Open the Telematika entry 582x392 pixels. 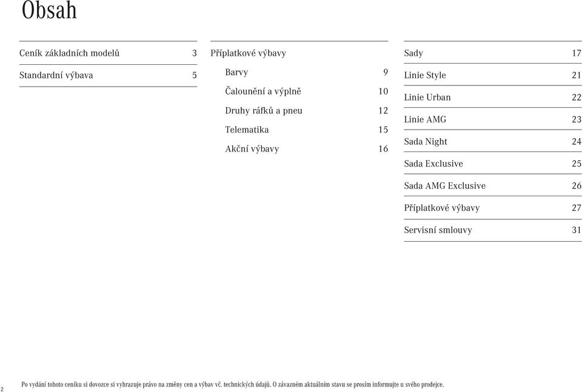[x=306, y=130]
